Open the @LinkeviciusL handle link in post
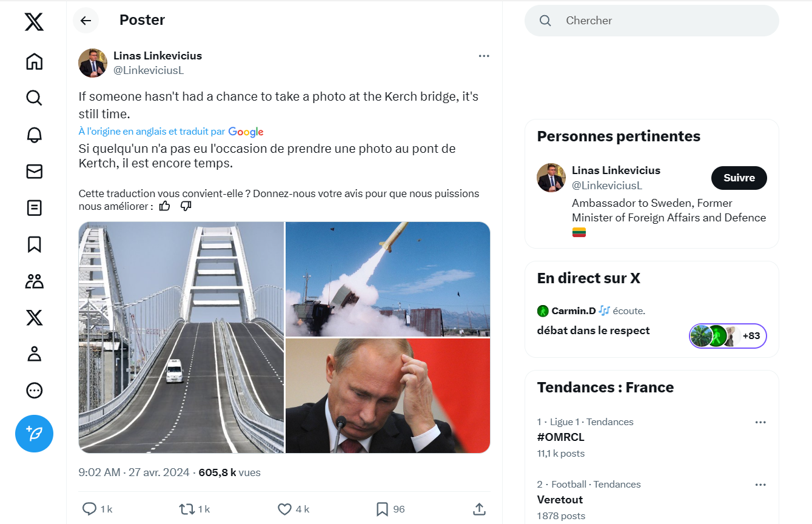Viewport: 812px width, 524px height. click(x=149, y=70)
